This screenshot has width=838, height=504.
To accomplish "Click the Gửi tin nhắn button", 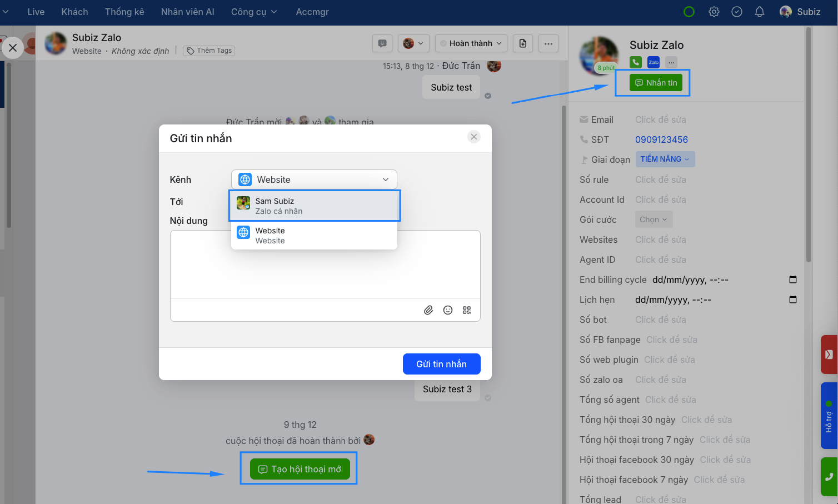I will tap(441, 364).
